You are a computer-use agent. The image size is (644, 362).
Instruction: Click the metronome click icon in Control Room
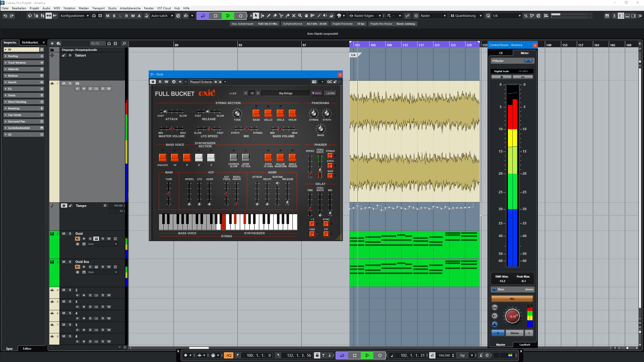494,324
